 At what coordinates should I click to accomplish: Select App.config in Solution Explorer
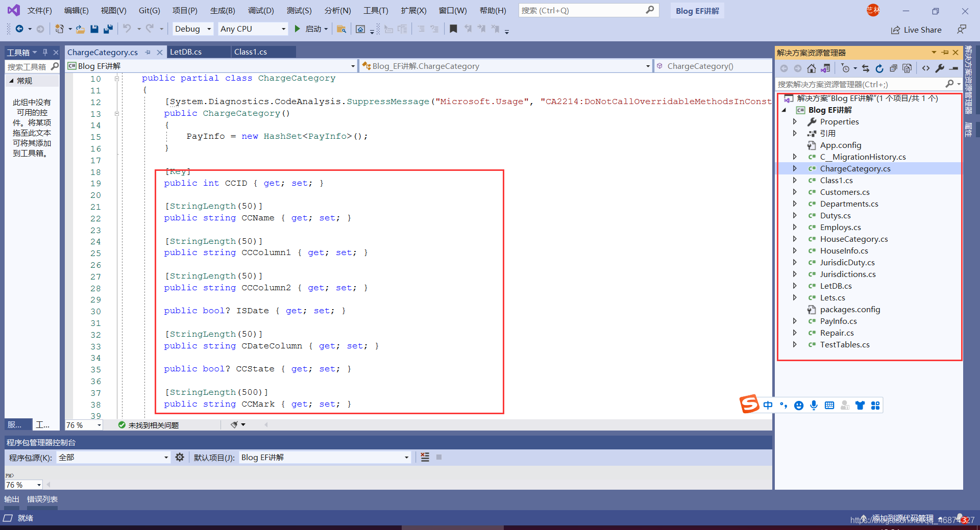pos(840,145)
